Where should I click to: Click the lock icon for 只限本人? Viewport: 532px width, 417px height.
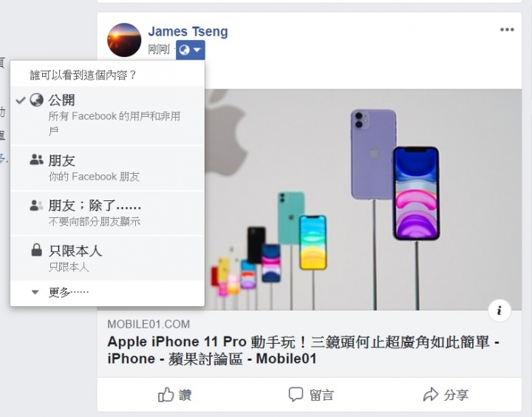(36, 250)
